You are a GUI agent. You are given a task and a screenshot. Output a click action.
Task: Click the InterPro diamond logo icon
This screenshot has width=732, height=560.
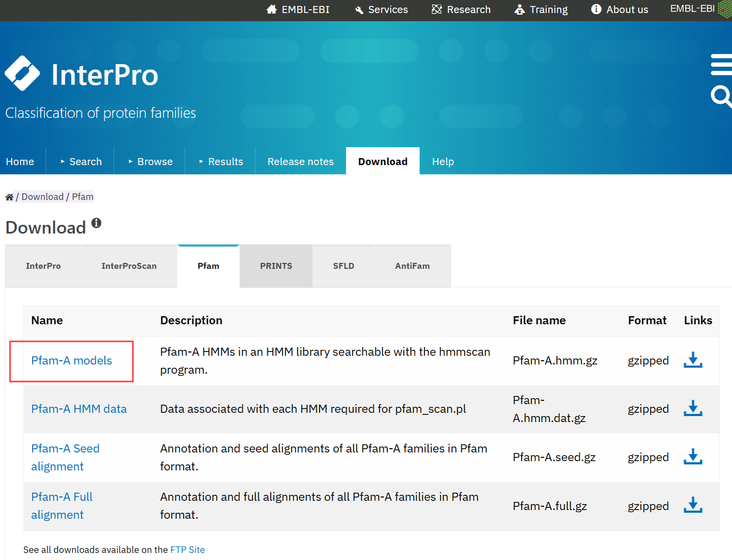[x=22, y=73]
